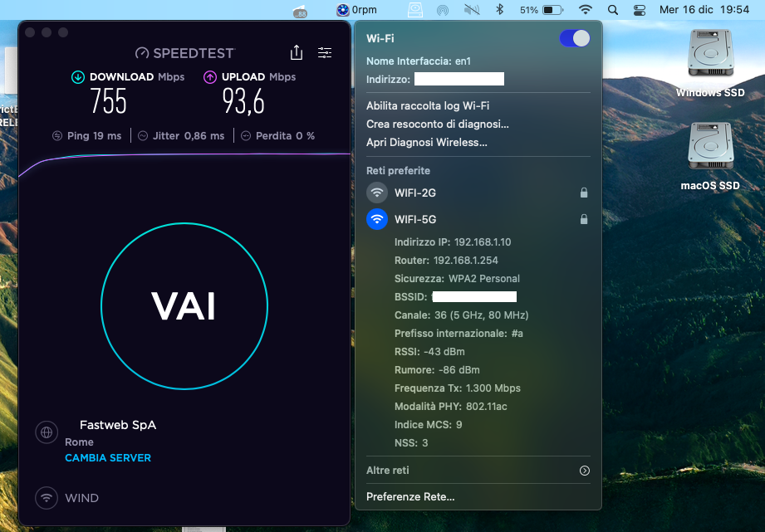Click the battery 51% indicator
Viewport: 765px width, 532px height.
(541, 10)
